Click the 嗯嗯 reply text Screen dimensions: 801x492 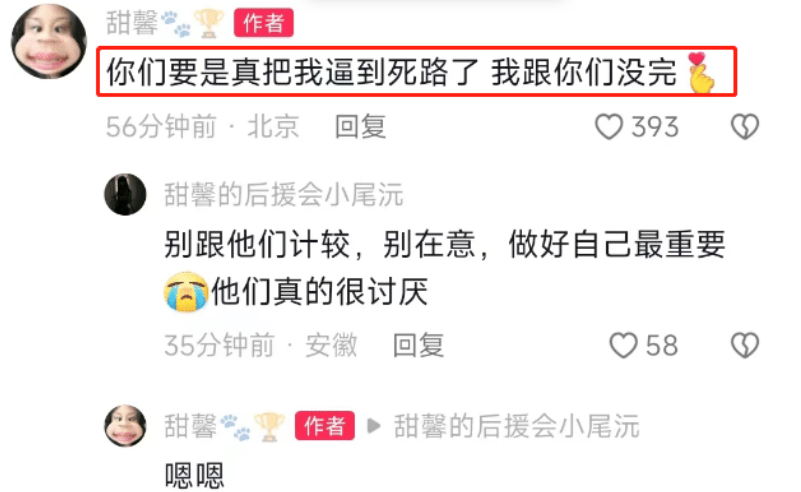pyautogui.click(x=194, y=476)
